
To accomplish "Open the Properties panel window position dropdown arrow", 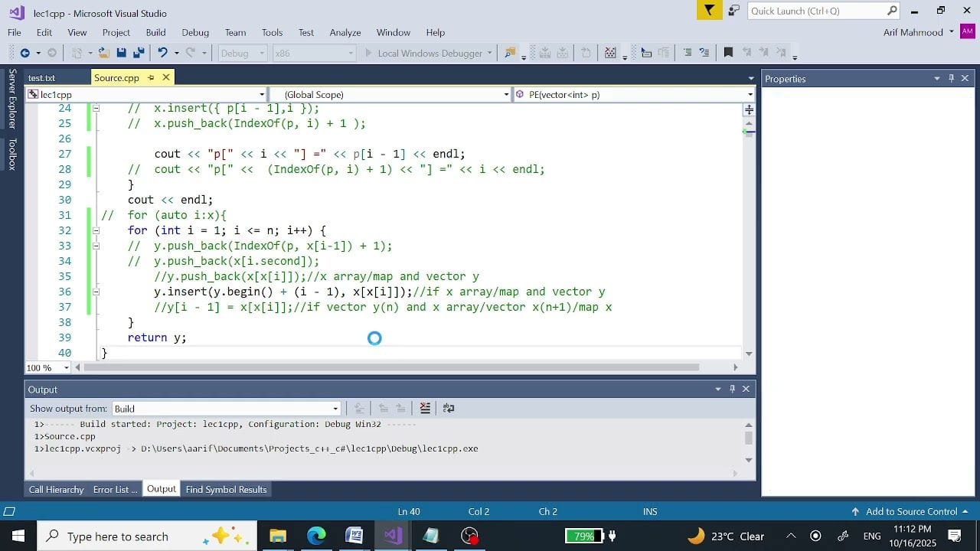I will (936, 78).
